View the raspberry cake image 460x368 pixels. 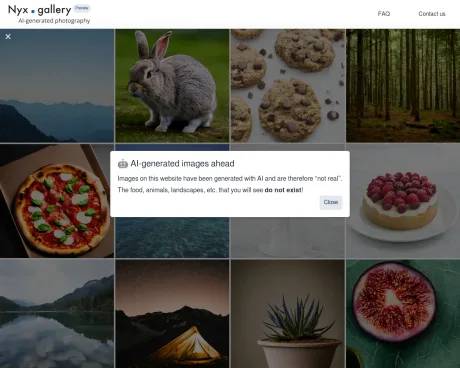coord(403,201)
